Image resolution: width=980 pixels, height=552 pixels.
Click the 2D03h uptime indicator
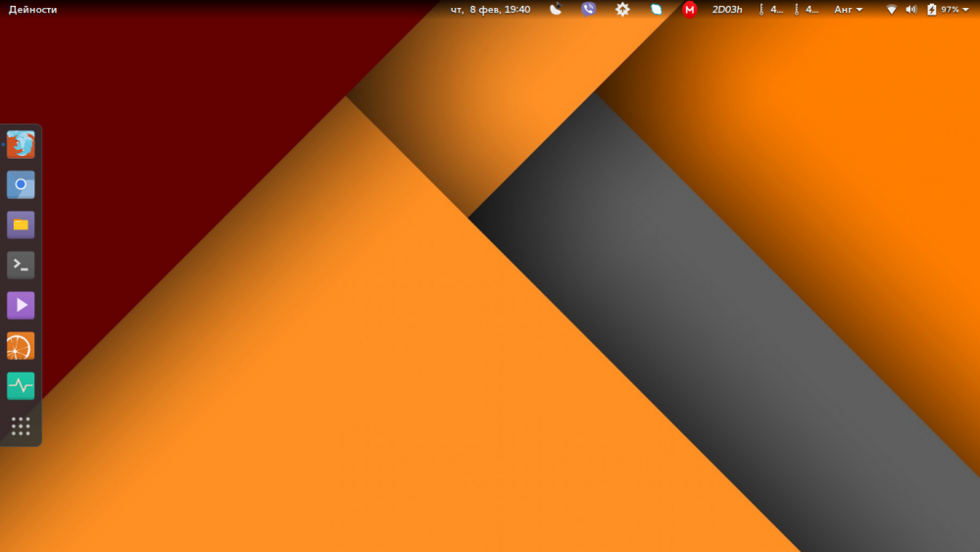(x=727, y=10)
